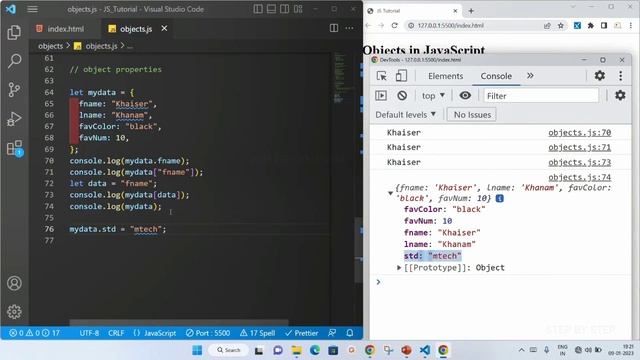Viewport: 640px width, 360px height.
Task: Open DevTools settings gear
Action: (x=600, y=76)
